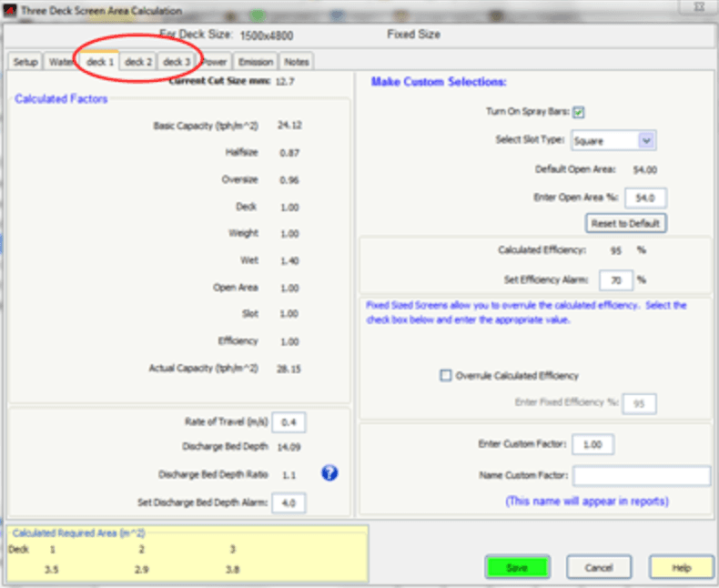The width and height of the screenshot is (719, 588).
Task: Click the Cancel button
Action: [599, 567]
